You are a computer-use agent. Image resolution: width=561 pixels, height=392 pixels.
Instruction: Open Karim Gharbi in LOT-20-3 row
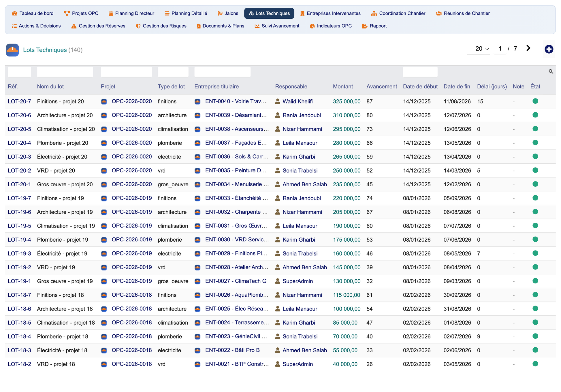tap(299, 157)
